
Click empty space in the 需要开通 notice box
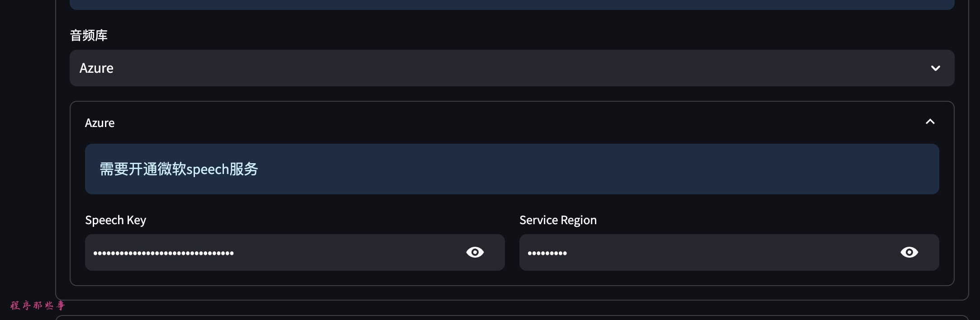click(x=588, y=169)
